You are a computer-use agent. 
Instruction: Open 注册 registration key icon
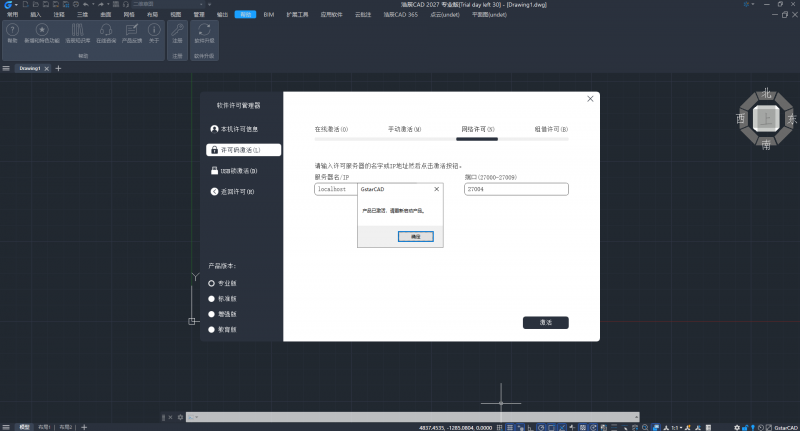(x=178, y=33)
